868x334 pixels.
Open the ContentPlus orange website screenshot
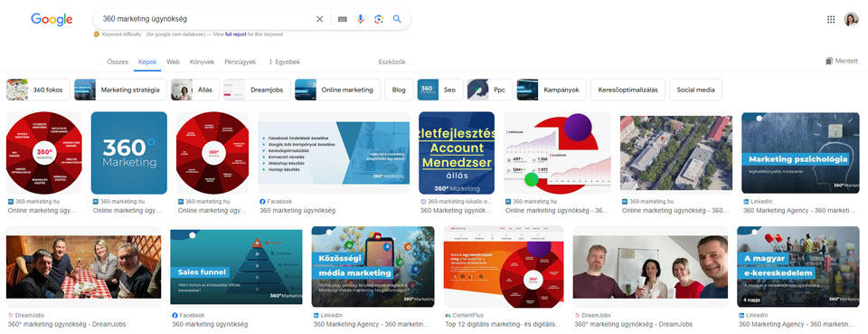tap(504, 266)
